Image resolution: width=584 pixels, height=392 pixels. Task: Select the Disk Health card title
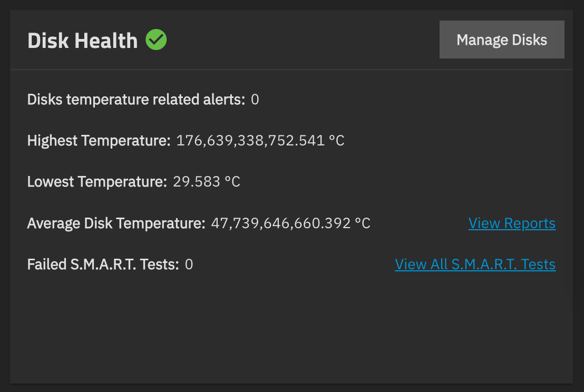[83, 40]
